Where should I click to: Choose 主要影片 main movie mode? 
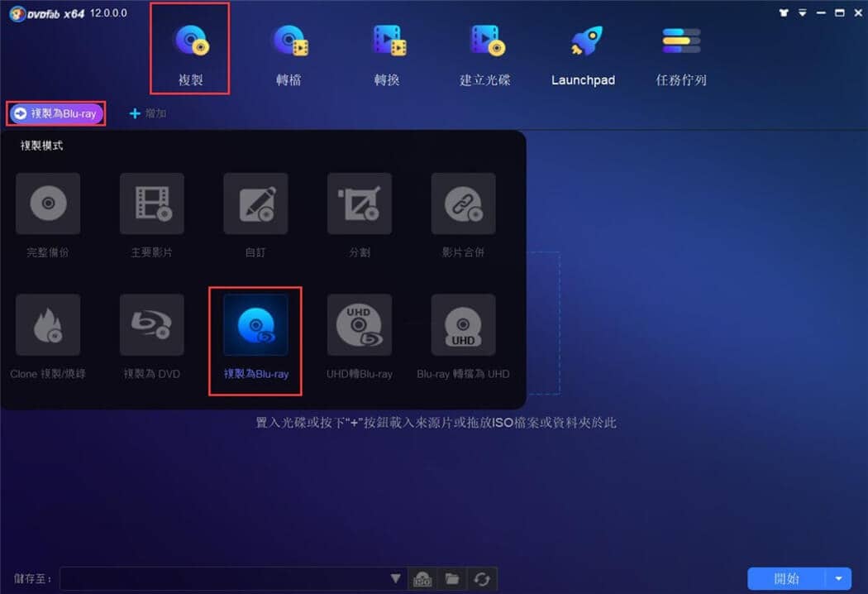151,215
